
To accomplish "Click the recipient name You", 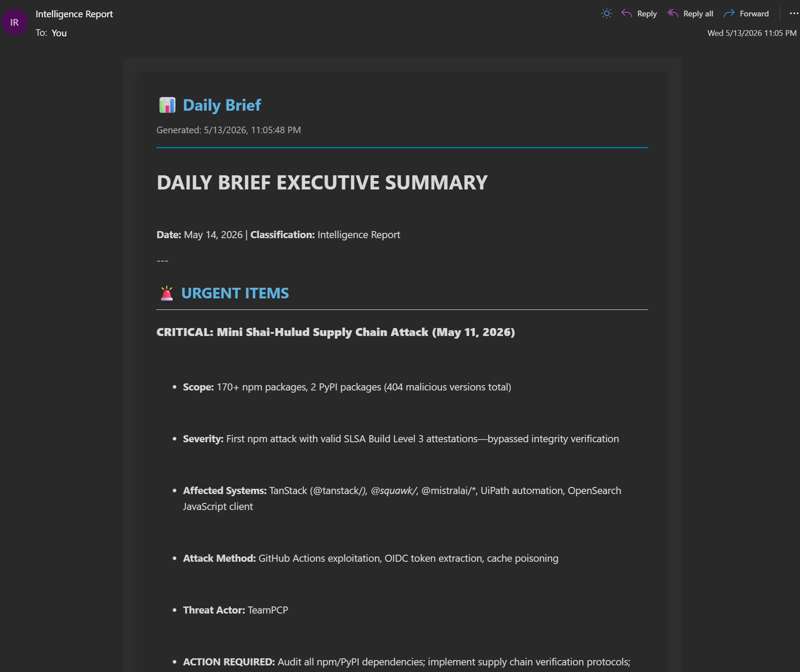I will coord(59,33).
